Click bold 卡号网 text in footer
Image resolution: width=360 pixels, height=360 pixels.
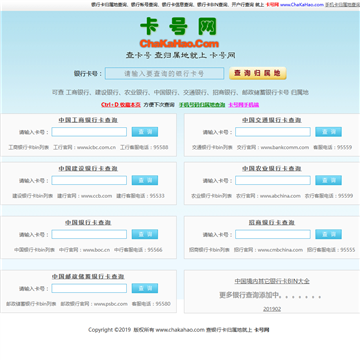tap(262, 330)
